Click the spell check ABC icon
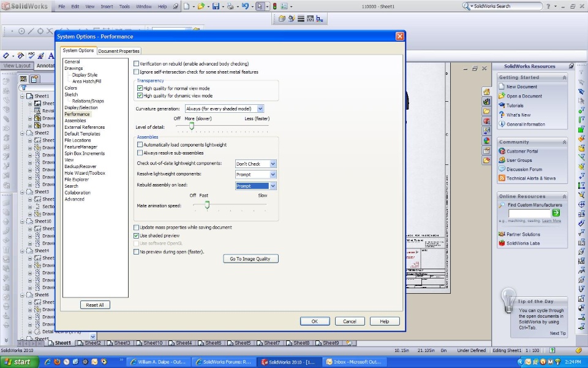This screenshot has width=588, height=368. tap(31, 56)
